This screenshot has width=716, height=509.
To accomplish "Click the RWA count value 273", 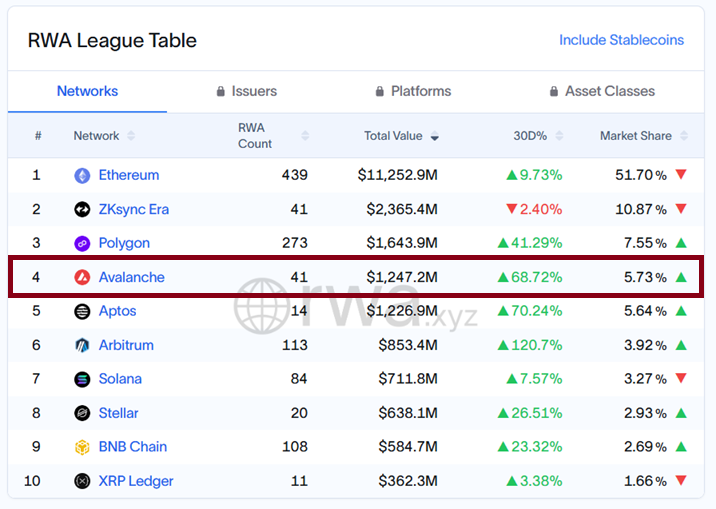I will click(295, 243).
